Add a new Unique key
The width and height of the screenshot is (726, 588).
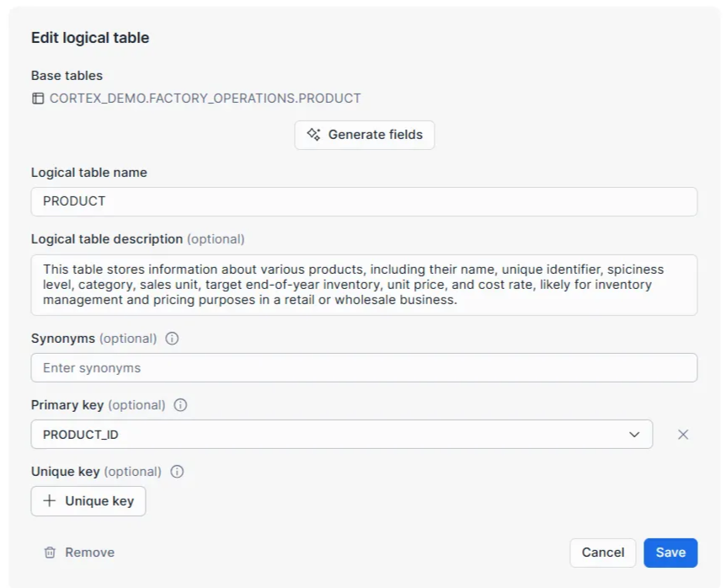click(x=88, y=501)
